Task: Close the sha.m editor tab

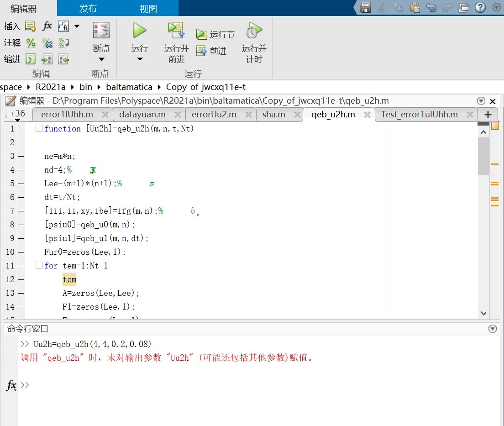Action: click(294, 115)
